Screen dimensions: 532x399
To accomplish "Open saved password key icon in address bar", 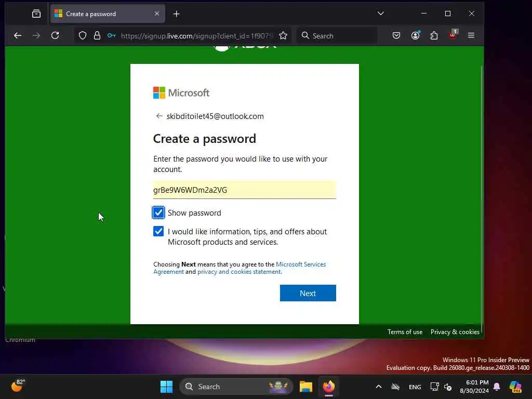I will pyautogui.click(x=112, y=36).
